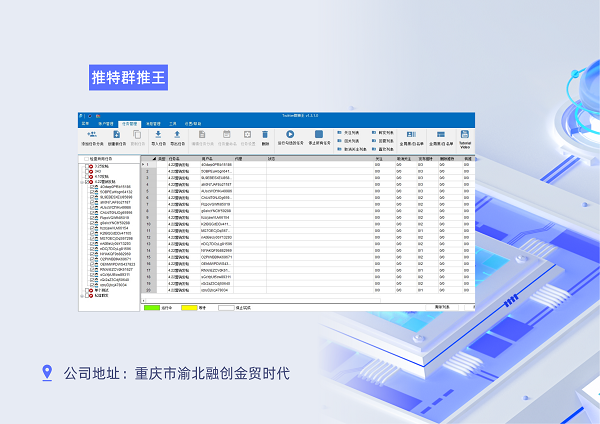Click the export task upload-arrow icon
This screenshot has width=600, height=424.
(x=177, y=134)
